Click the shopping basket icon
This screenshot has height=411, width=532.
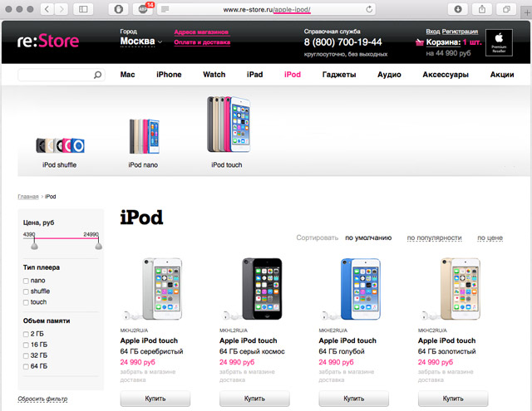coord(420,42)
